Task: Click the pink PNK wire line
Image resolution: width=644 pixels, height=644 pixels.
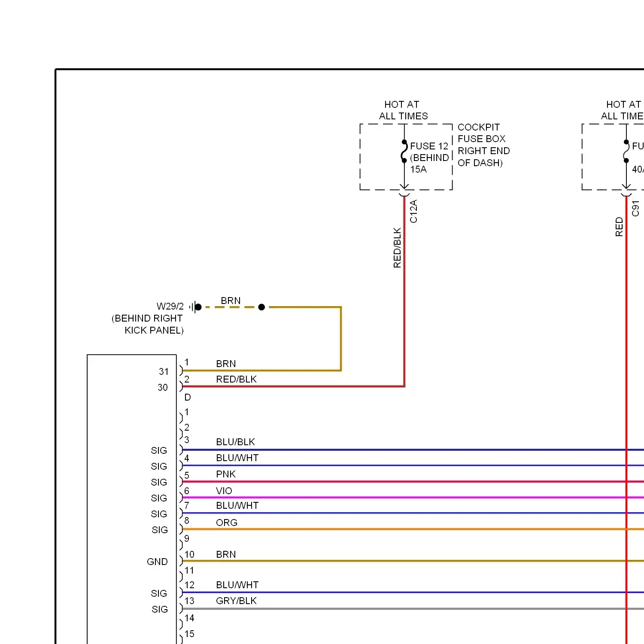Action: [413, 482]
